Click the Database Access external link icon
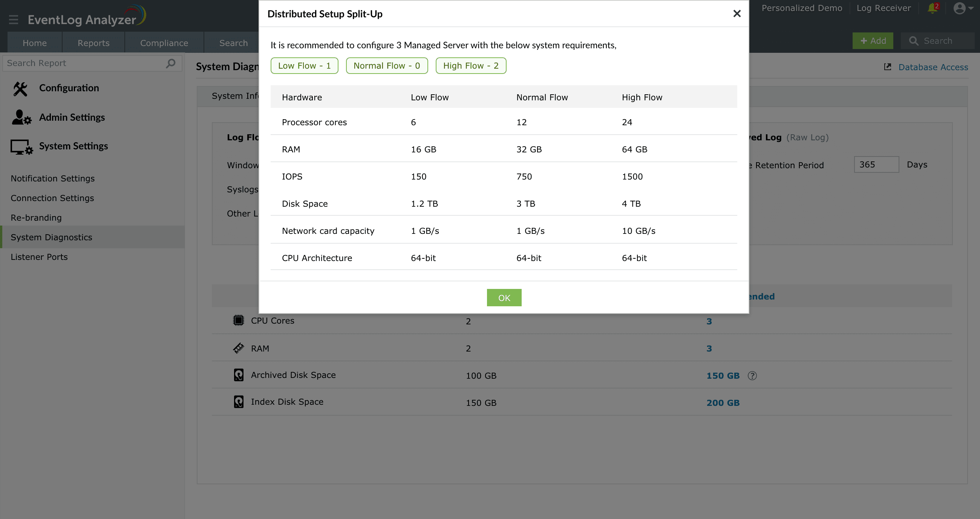Image resolution: width=980 pixels, height=519 pixels. click(x=888, y=67)
